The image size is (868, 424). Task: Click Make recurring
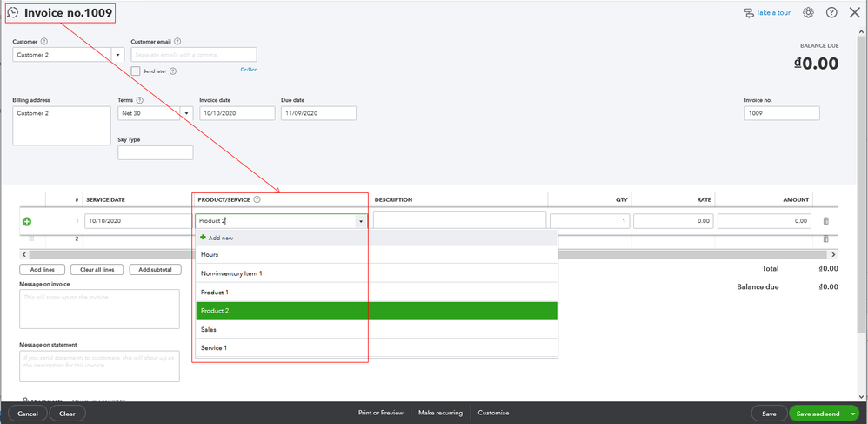(441, 413)
